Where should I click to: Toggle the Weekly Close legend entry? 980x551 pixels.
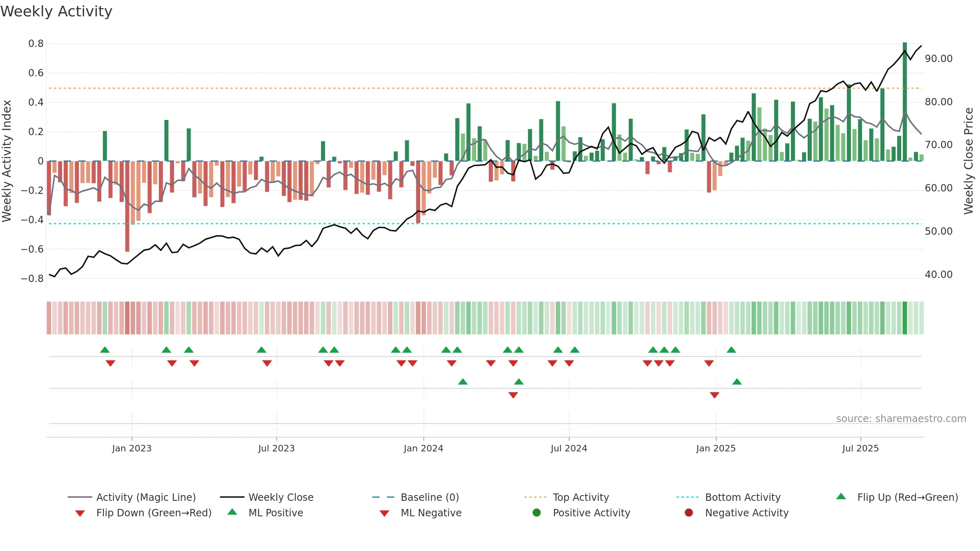point(267,497)
